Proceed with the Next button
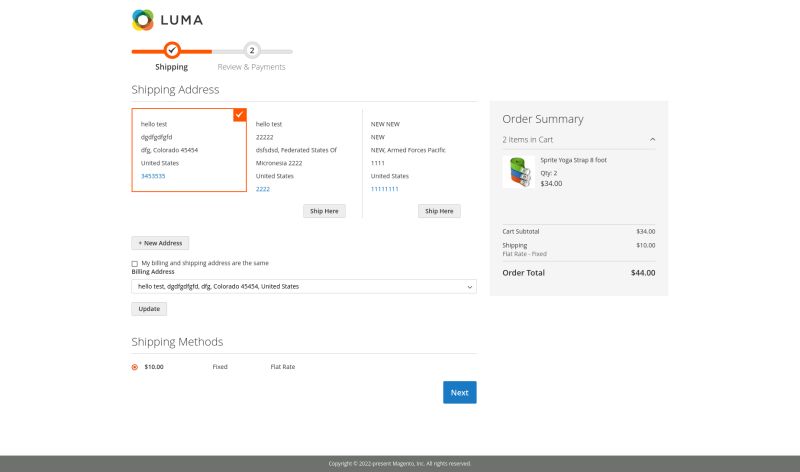This screenshot has height=472, width=800. [460, 392]
